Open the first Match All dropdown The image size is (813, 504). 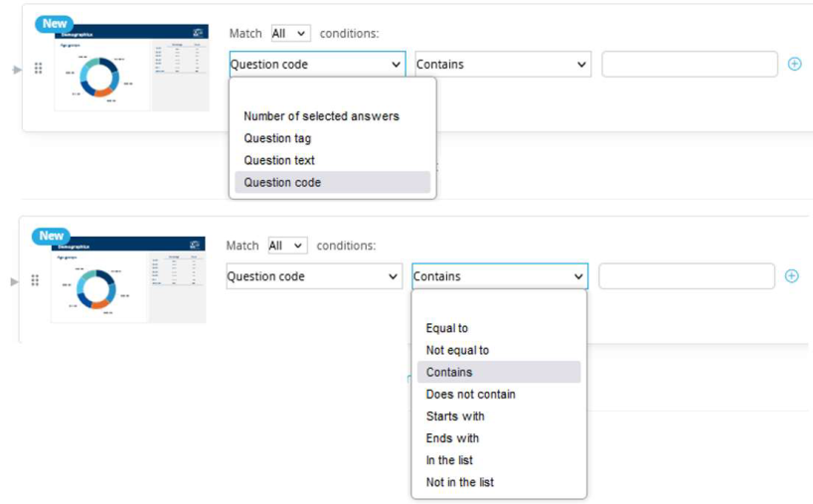click(291, 33)
